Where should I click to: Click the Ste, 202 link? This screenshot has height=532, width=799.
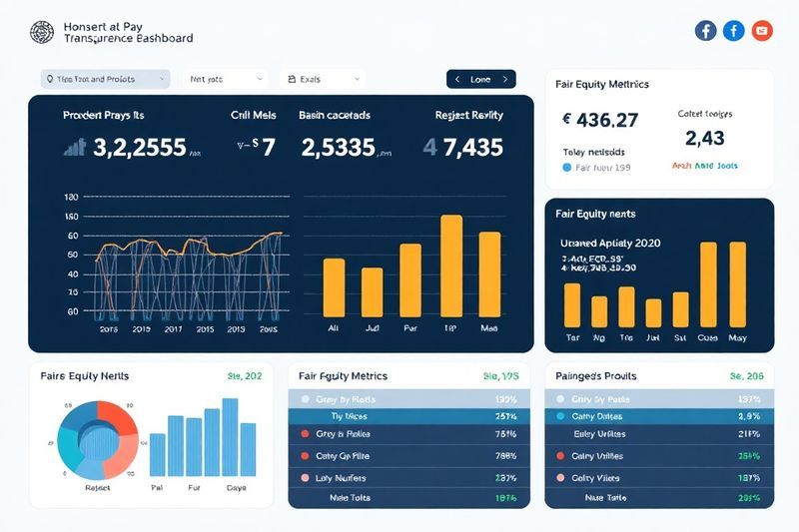pyautogui.click(x=245, y=376)
